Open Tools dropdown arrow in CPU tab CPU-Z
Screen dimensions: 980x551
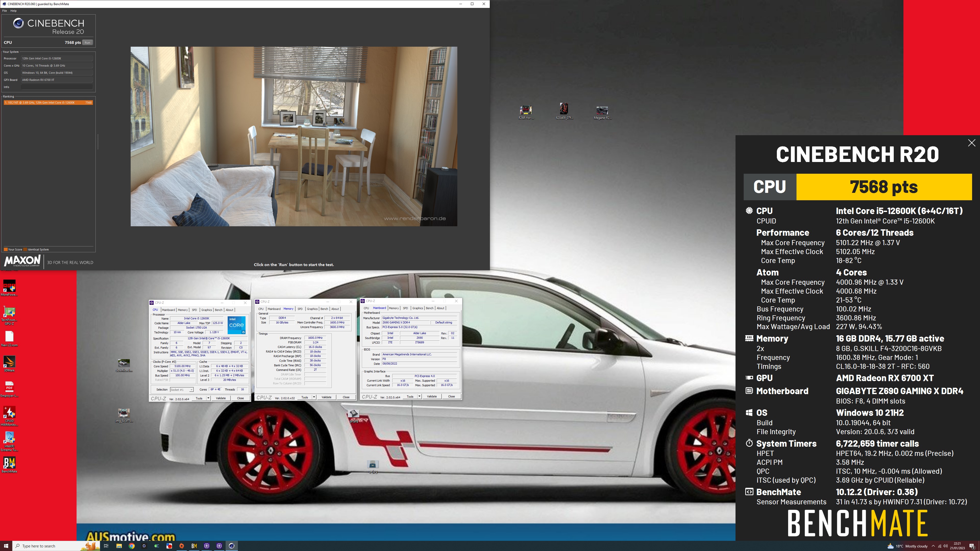pyautogui.click(x=208, y=398)
